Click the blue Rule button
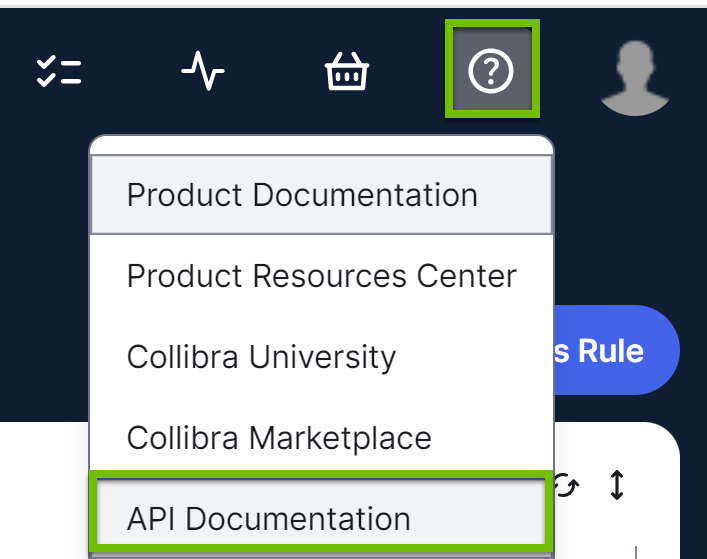Image resolution: width=707 pixels, height=559 pixels. [x=616, y=350]
